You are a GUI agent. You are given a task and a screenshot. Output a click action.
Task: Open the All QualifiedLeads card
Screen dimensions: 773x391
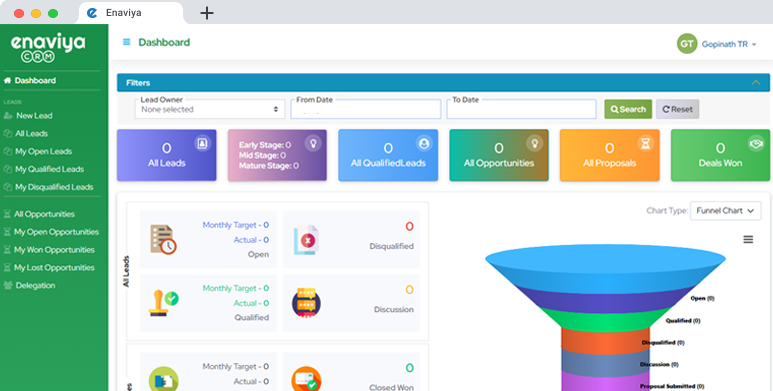click(x=388, y=155)
